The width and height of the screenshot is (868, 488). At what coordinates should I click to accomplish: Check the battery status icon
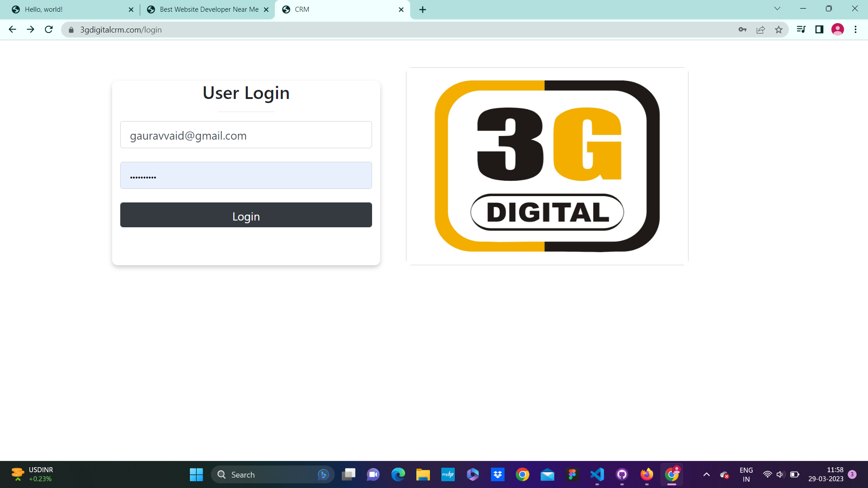[794, 474]
